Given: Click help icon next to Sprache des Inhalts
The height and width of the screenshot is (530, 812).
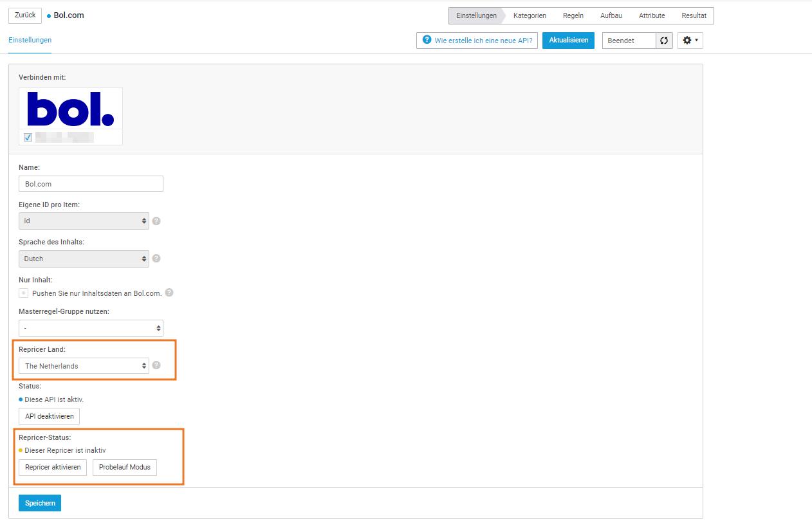Looking at the screenshot, I should (x=156, y=259).
